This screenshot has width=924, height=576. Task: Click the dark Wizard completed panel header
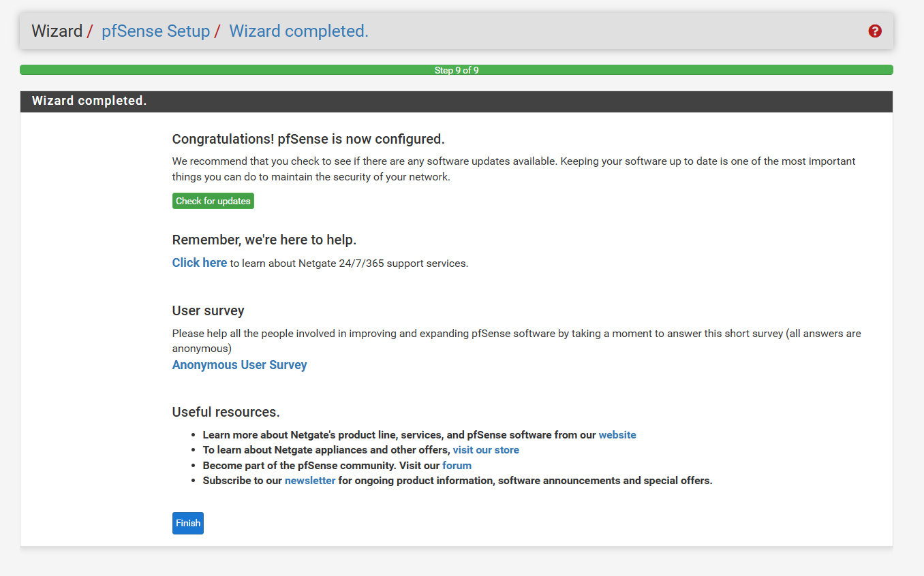coord(456,101)
